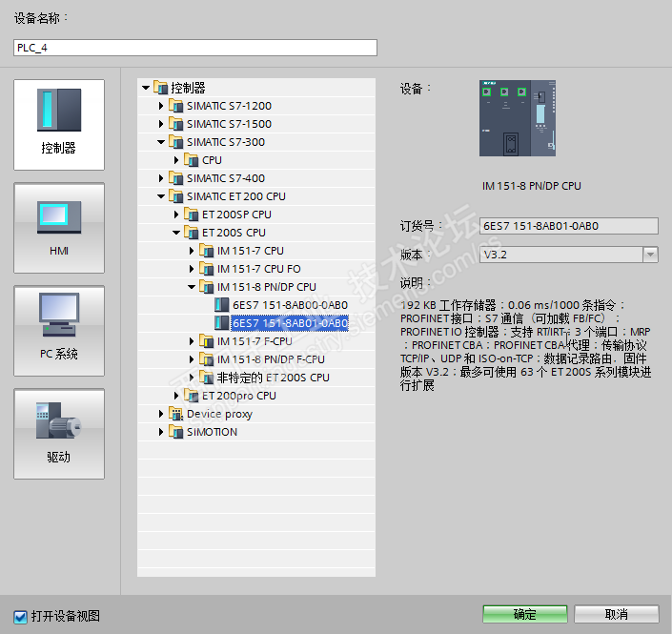Click the SIMATIC S7-400 folder icon
Image resolution: width=672 pixels, height=634 pixels.
click(175, 178)
